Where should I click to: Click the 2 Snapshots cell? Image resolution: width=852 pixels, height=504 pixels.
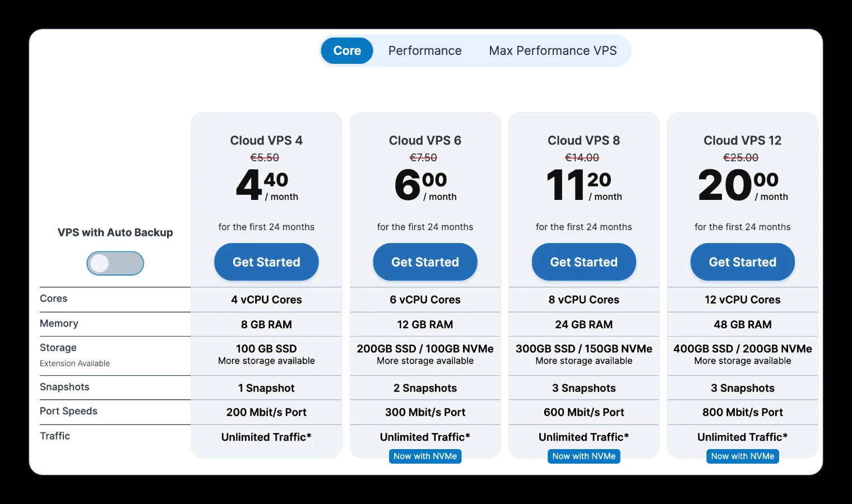pyautogui.click(x=425, y=388)
